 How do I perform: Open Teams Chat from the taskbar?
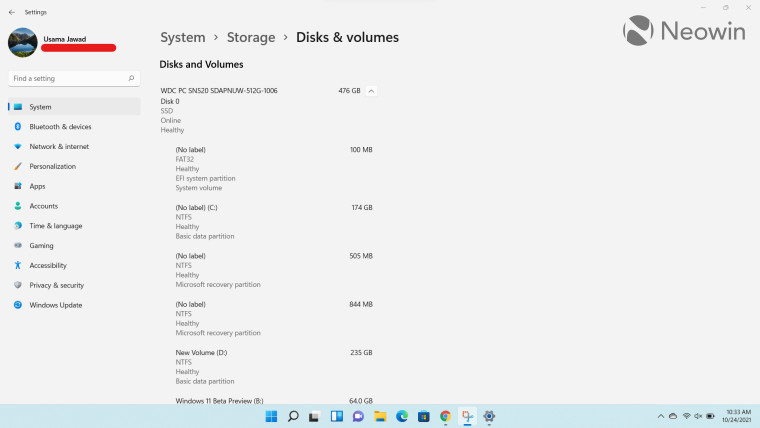tap(358, 416)
